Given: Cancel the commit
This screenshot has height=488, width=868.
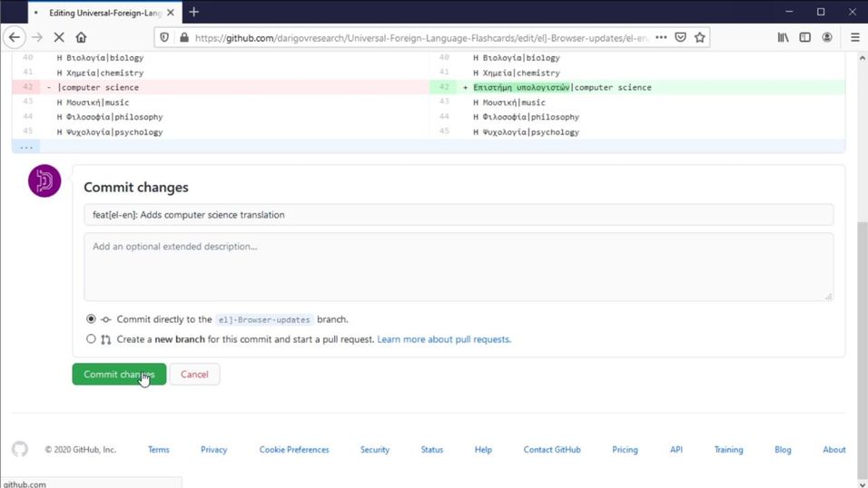Looking at the screenshot, I should [x=194, y=374].
